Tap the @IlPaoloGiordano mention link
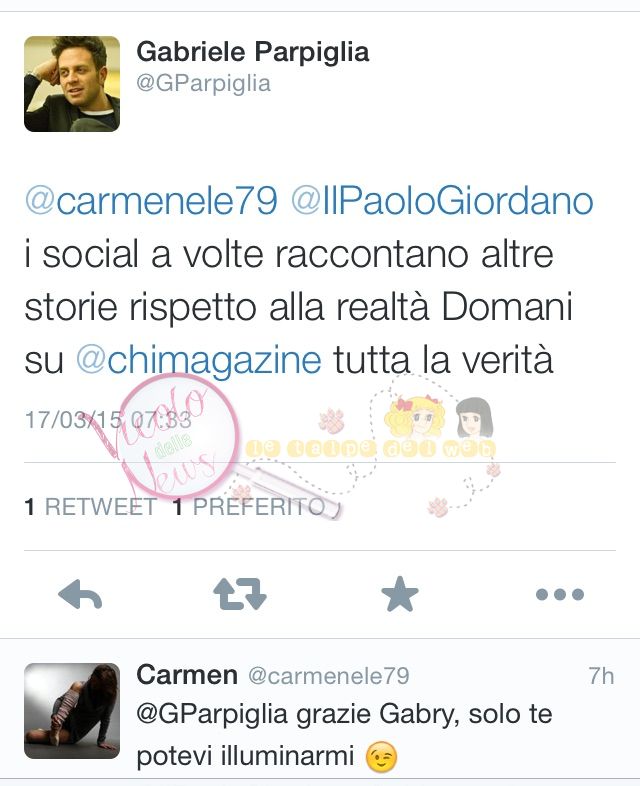This screenshot has height=786, width=640. click(443, 201)
